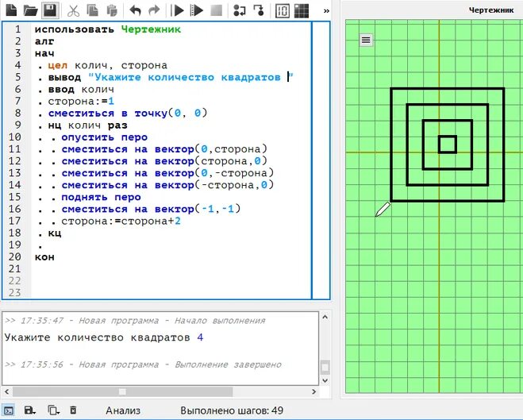Paste from clipboard using toolbar icon

[x=111, y=10]
